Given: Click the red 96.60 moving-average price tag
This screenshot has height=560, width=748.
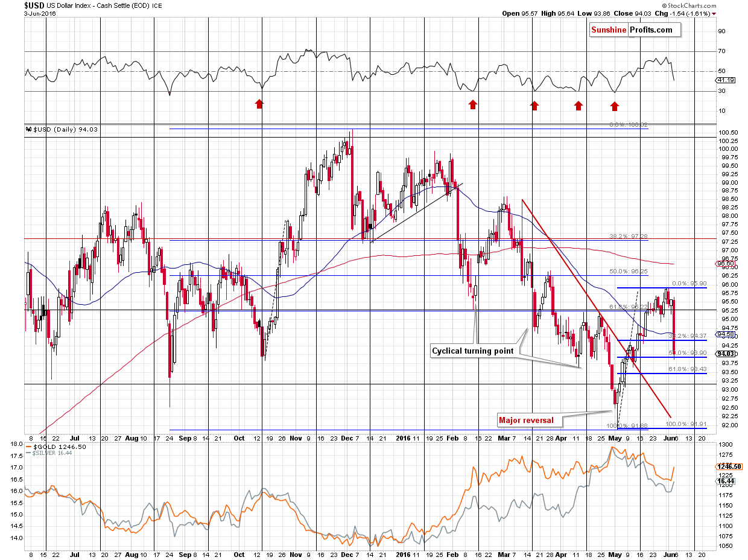Looking at the screenshot, I should coord(726,264).
